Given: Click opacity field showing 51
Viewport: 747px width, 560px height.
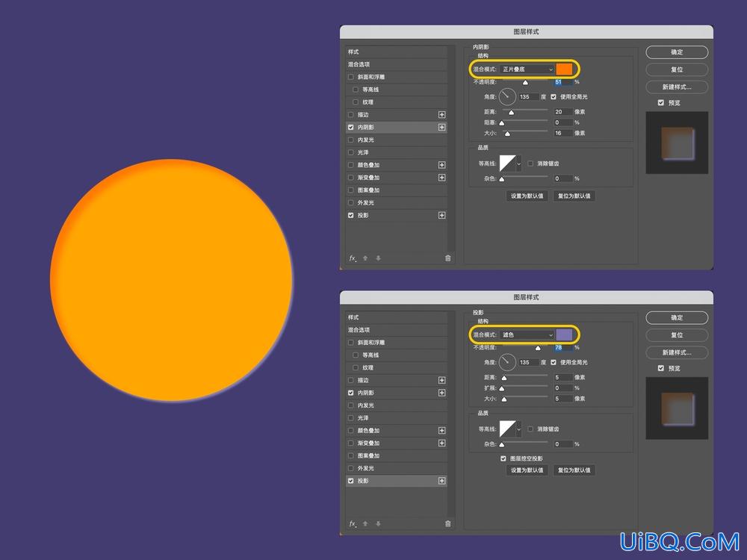Looking at the screenshot, I should [562, 82].
